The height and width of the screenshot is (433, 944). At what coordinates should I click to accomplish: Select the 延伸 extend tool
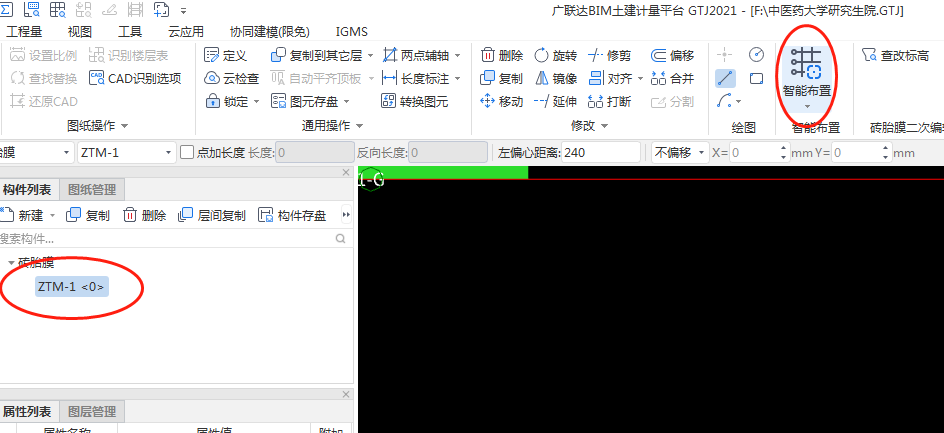556,101
